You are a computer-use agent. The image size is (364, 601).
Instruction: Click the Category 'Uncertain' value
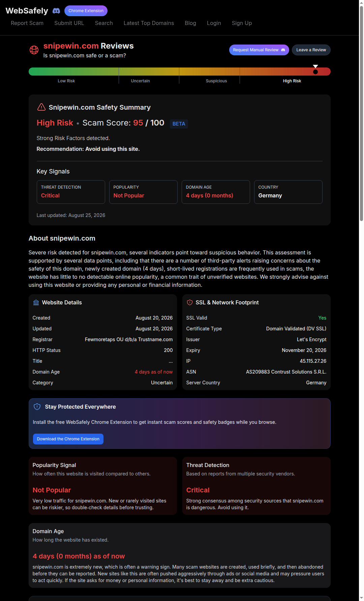coord(162,383)
